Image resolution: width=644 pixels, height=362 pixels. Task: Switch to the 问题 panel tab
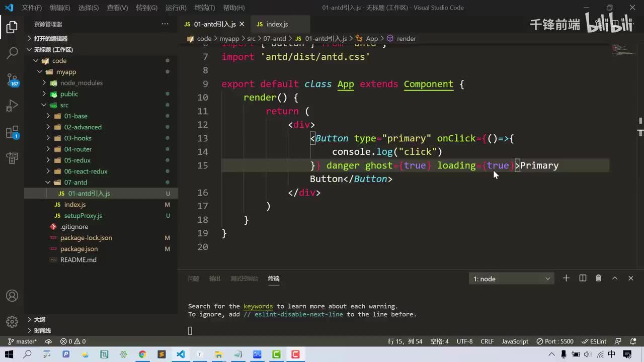point(193,279)
